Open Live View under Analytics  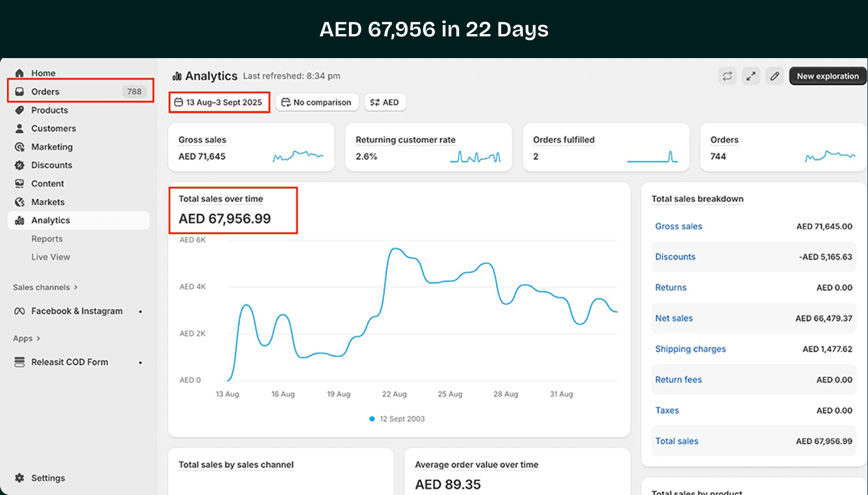click(50, 257)
